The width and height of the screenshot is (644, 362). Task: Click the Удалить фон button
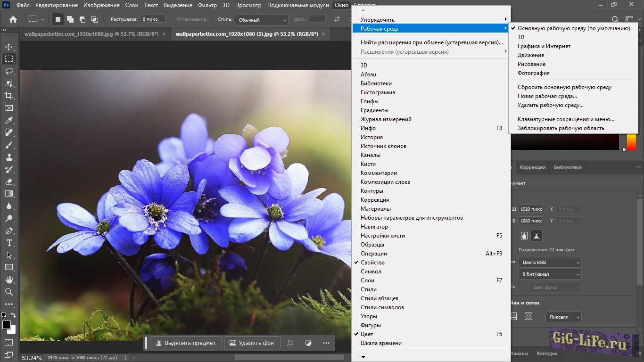tap(252, 343)
